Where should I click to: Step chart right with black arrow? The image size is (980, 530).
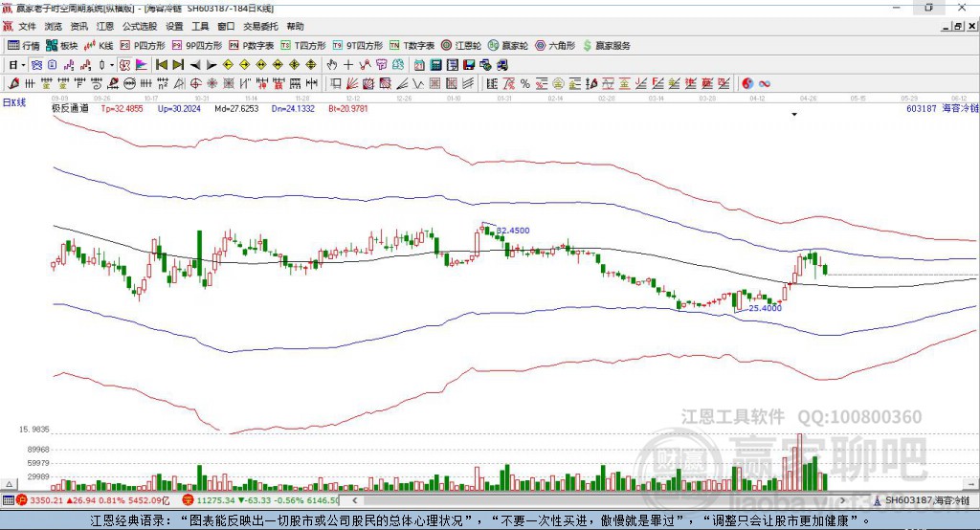click(x=212, y=65)
